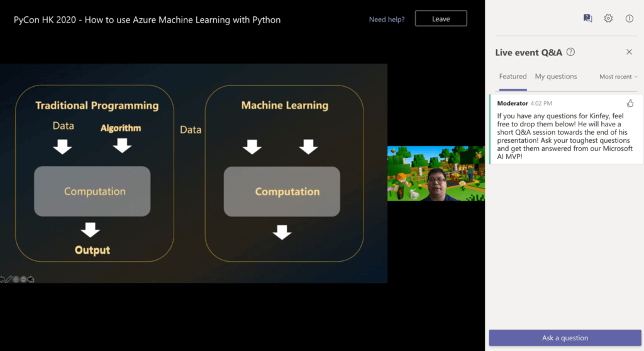Open the slide menu ellipsis control
This screenshot has width=644, height=351.
click(x=23, y=279)
